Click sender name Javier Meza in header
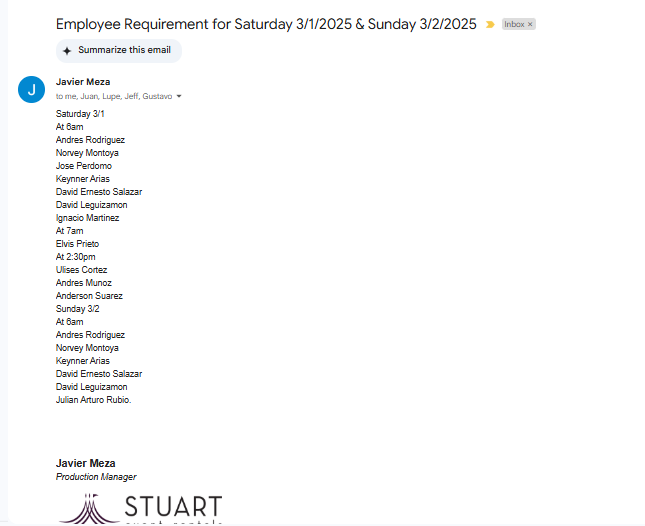The height and width of the screenshot is (526, 645). (x=83, y=82)
